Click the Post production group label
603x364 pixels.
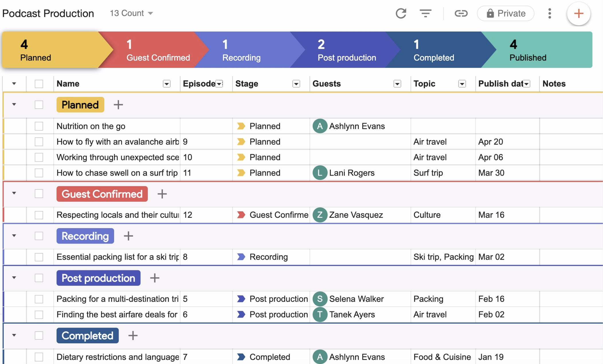[98, 278]
